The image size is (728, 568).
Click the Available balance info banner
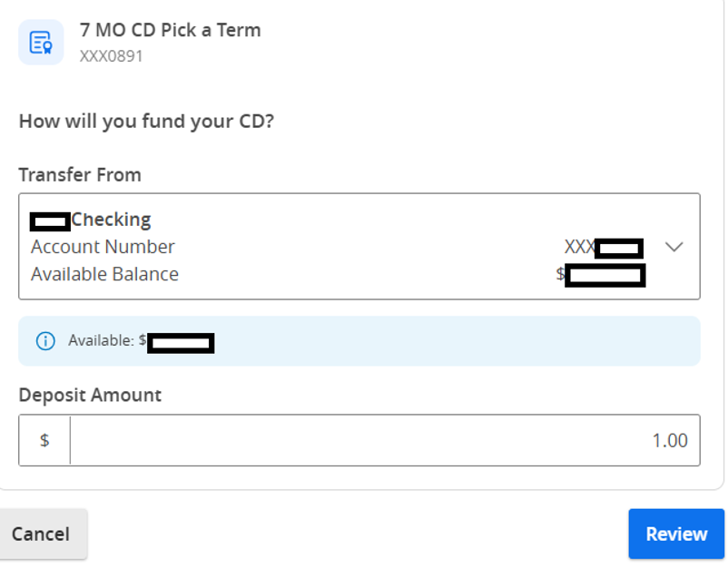pyautogui.click(x=359, y=341)
